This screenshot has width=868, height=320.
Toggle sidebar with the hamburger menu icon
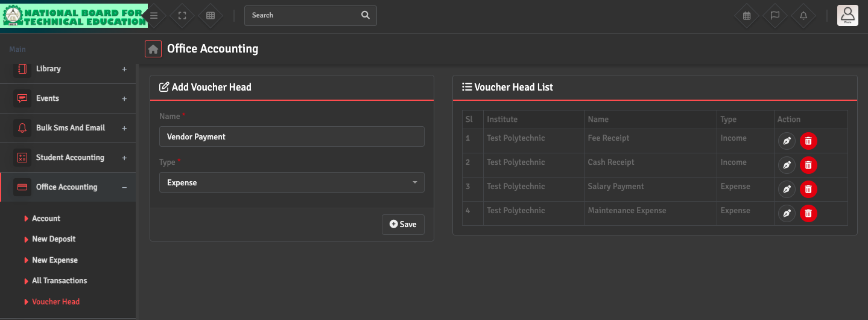pyautogui.click(x=154, y=16)
